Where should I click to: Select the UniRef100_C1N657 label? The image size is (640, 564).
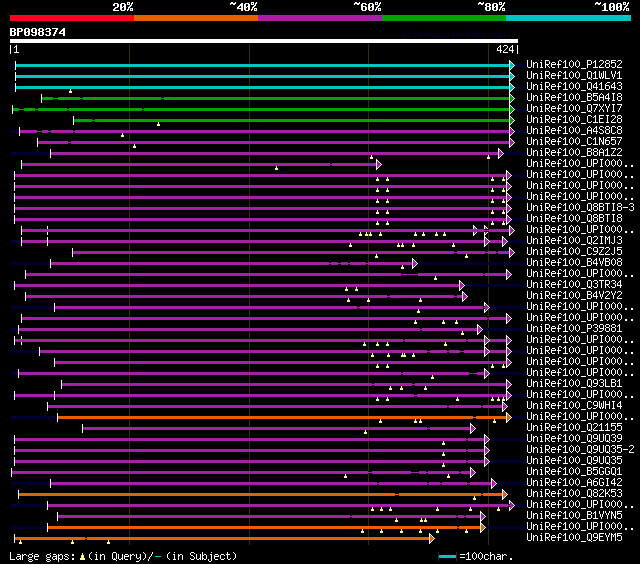[574, 142]
